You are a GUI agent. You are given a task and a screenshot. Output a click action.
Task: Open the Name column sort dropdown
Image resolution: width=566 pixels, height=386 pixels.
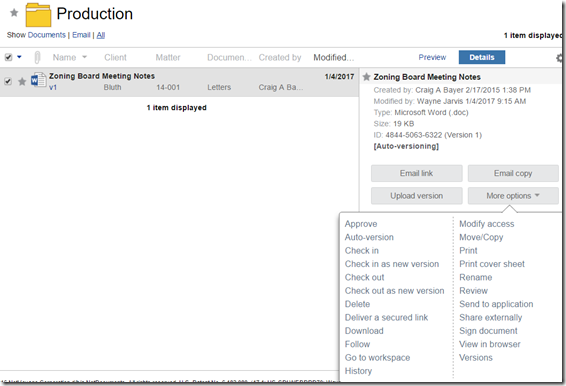84,57
